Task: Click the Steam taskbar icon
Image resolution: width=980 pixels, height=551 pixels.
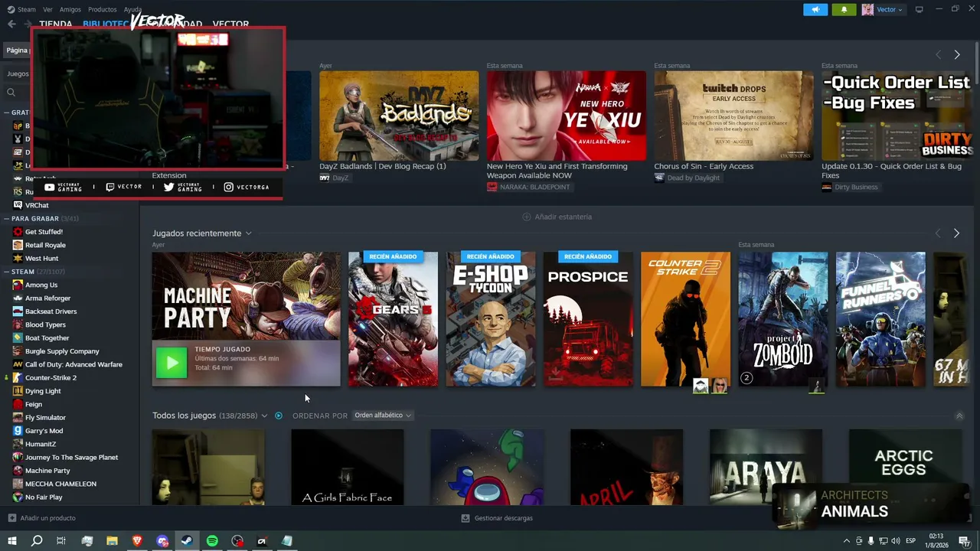Action: click(x=187, y=541)
